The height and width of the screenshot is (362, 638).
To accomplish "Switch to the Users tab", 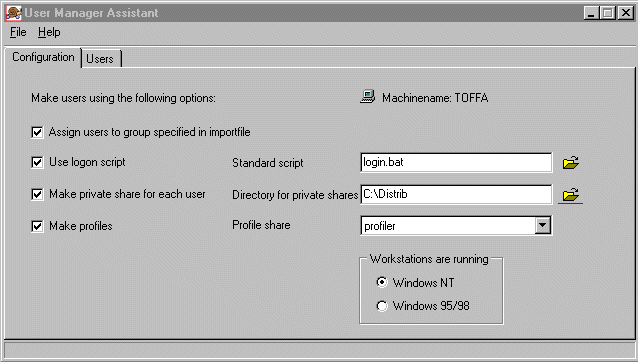I will click(100, 59).
